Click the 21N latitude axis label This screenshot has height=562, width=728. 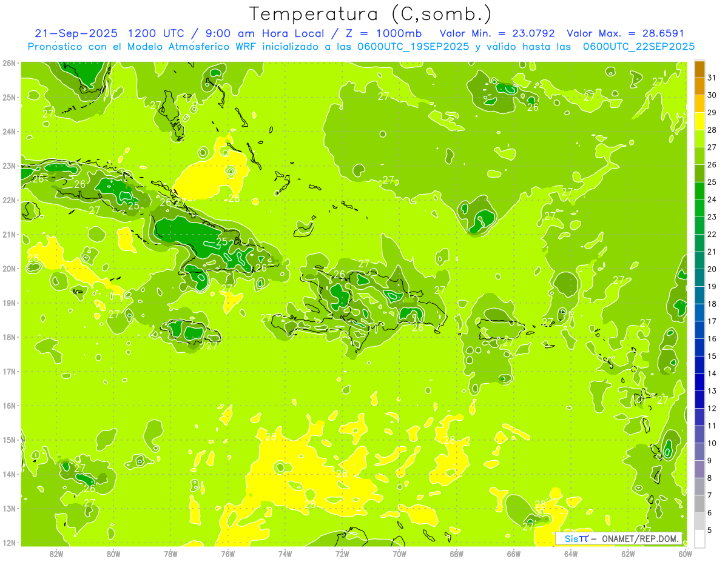tap(9, 235)
